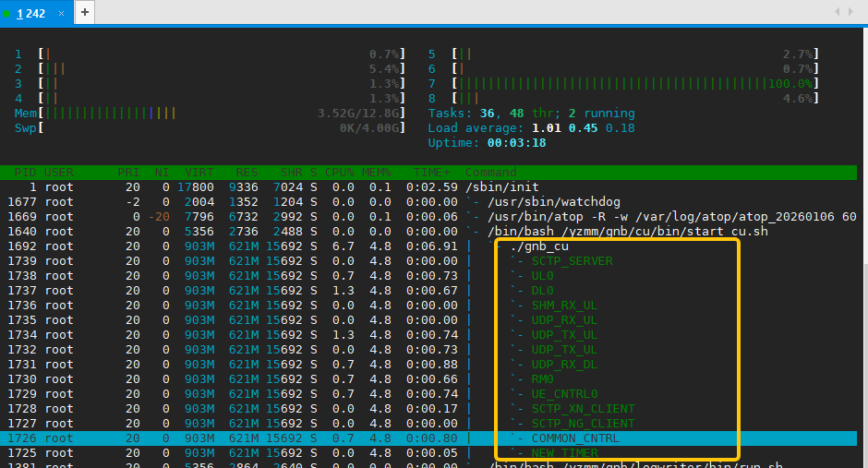
Task: Switch to the 1 242 terminal tab
Action: (31, 13)
